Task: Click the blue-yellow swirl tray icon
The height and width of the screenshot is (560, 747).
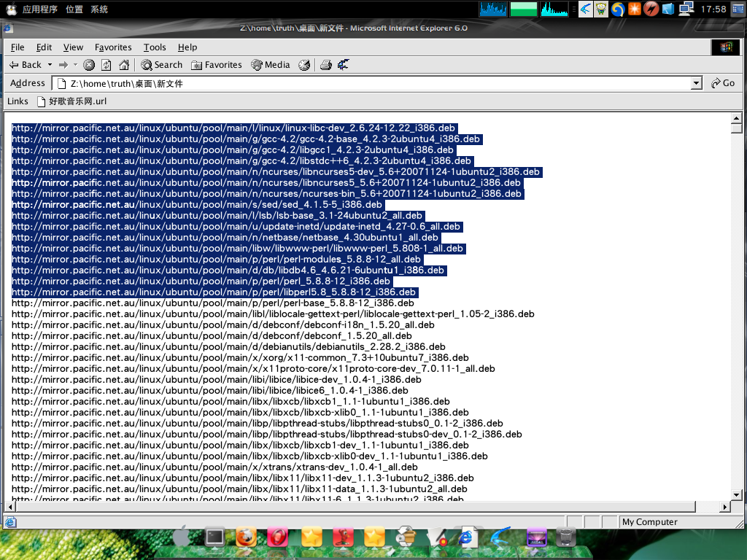Action: [618, 9]
